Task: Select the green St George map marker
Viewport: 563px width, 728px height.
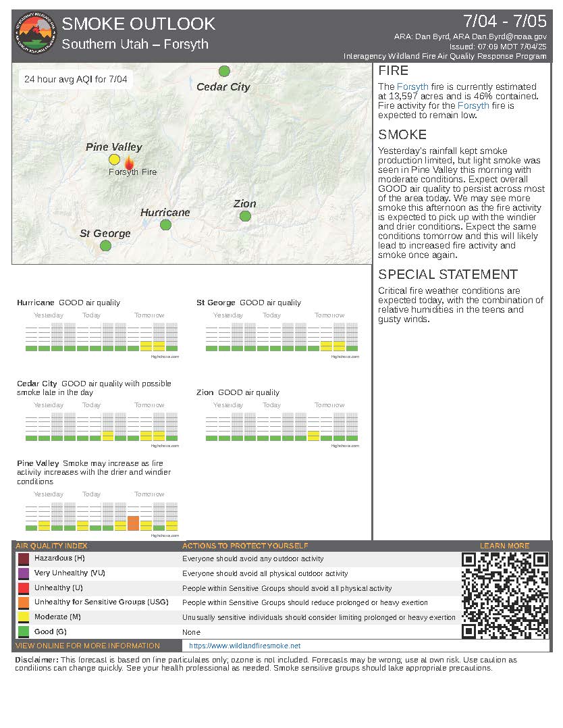Action: click(x=105, y=245)
